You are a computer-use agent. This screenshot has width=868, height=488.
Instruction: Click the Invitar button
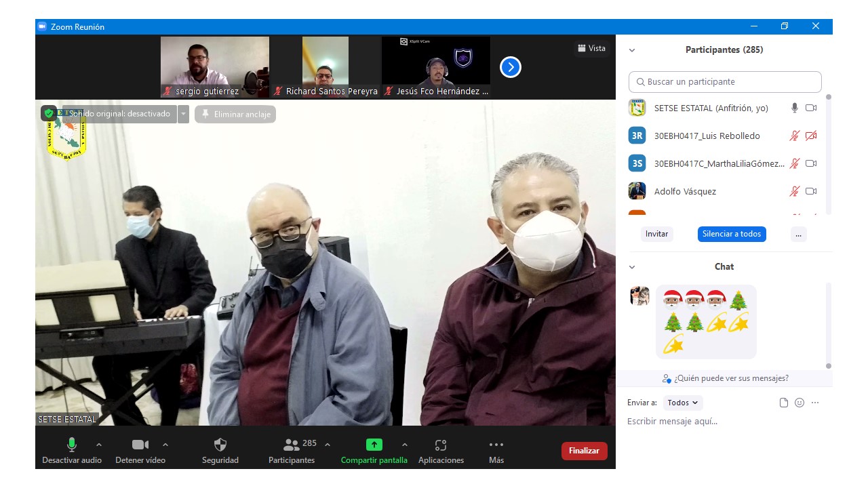pyautogui.click(x=656, y=234)
